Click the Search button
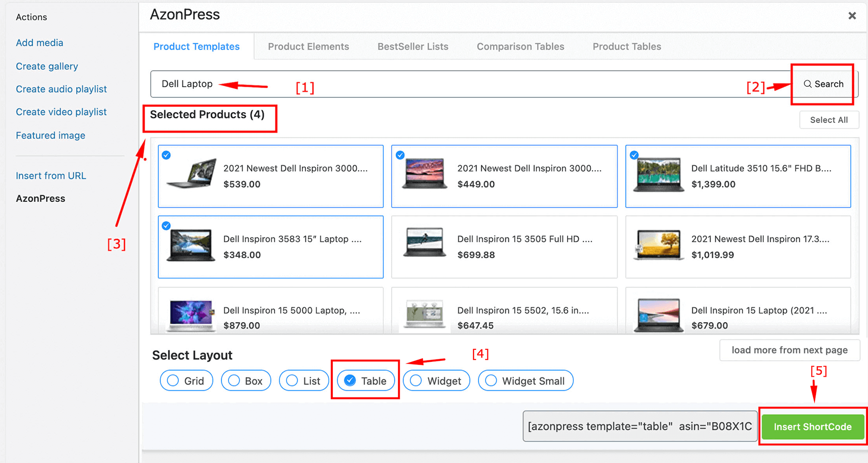868x463 pixels. [824, 84]
